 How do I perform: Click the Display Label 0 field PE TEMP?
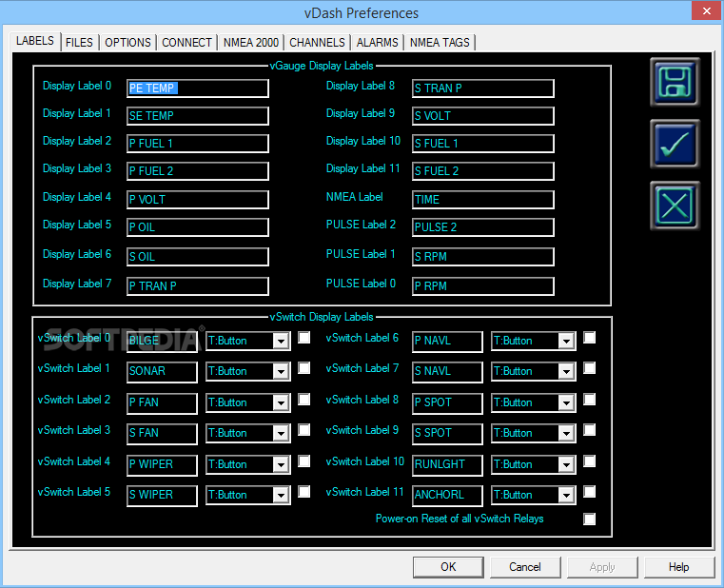(x=198, y=88)
